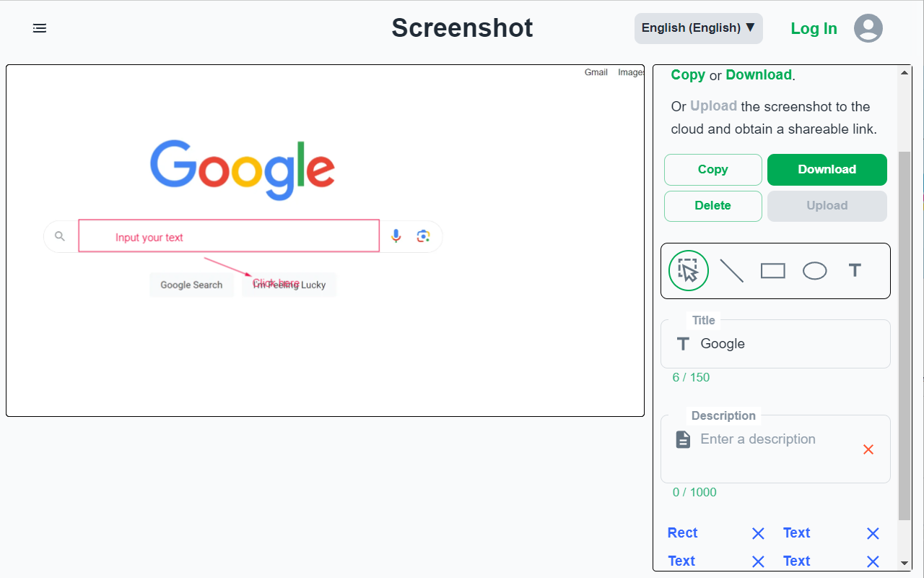Click the Download button
The width and height of the screenshot is (924, 578).
point(827,169)
